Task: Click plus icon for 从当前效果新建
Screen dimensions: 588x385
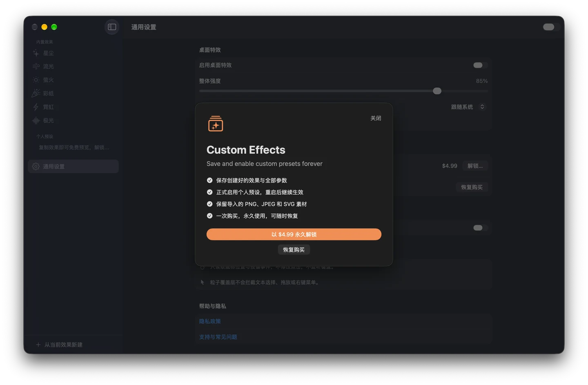Action: point(38,345)
